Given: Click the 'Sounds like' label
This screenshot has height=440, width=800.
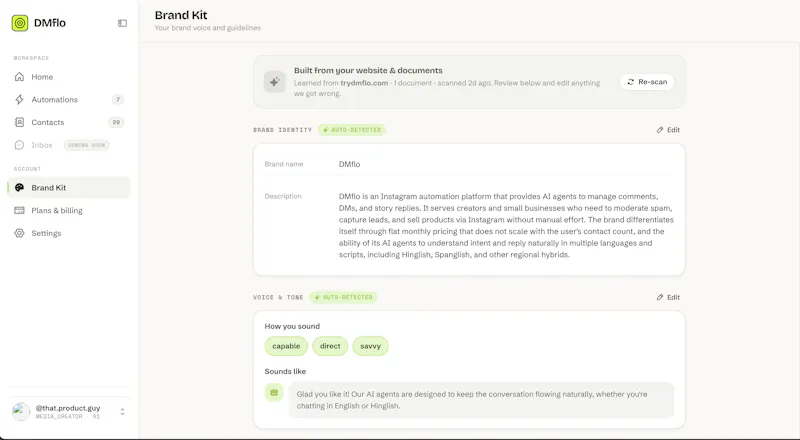Looking at the screenshot, I should (285, 371).
